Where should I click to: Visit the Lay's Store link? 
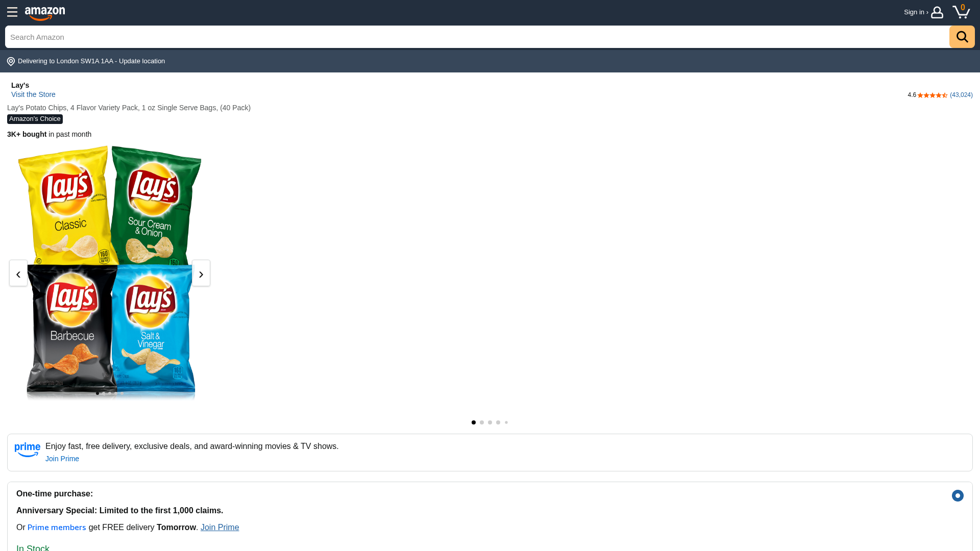(x=33, y=94)
